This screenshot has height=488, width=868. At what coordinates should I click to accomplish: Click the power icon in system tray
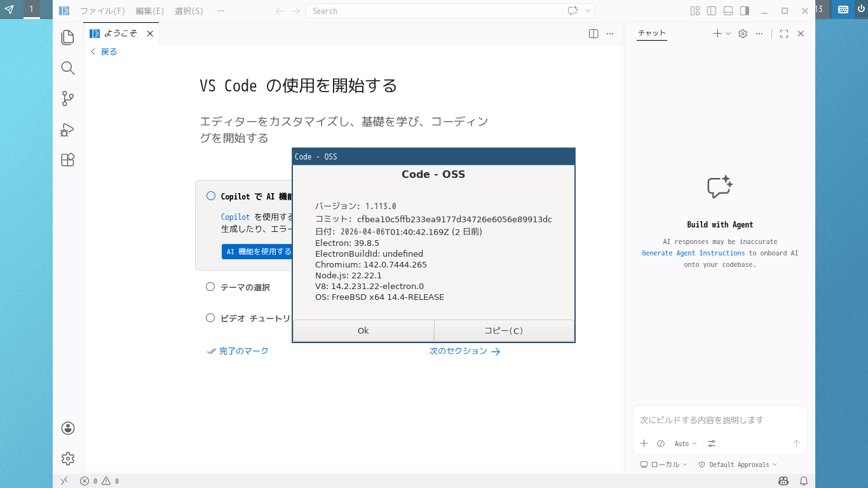point(861,9)
